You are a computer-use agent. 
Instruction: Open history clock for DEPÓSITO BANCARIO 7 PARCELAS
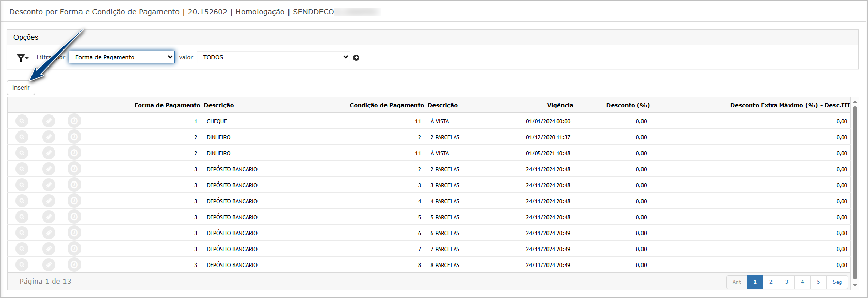[x=74, y=249]
